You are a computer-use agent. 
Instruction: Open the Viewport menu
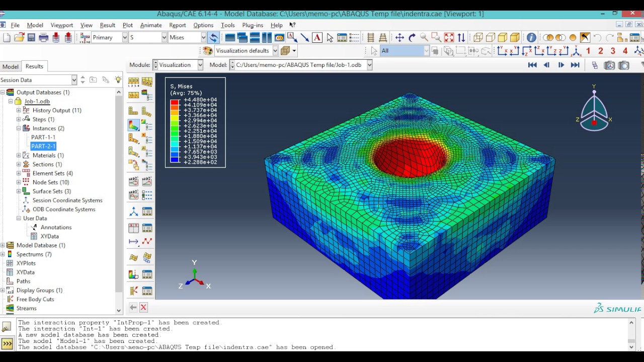[61, 25]
